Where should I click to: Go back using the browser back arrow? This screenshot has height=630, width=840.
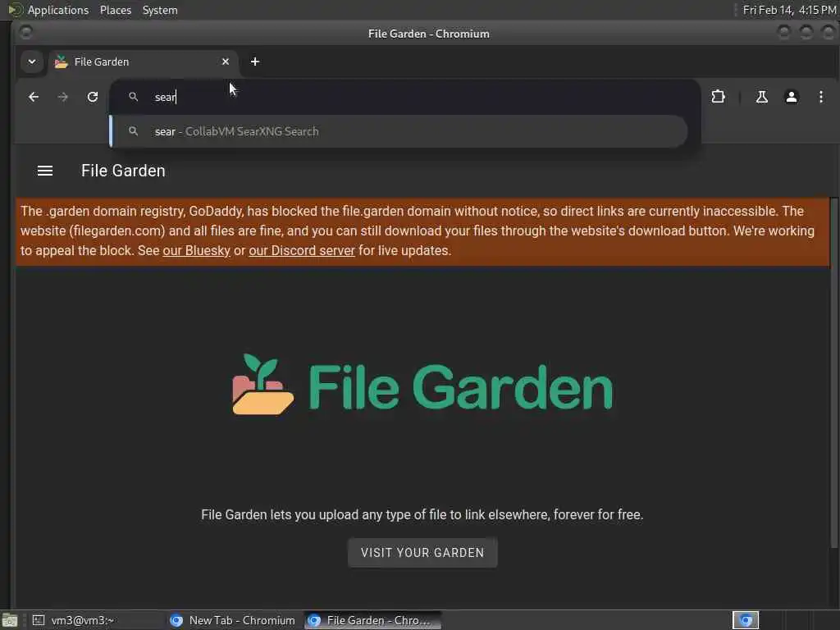[x=33, y=97]
